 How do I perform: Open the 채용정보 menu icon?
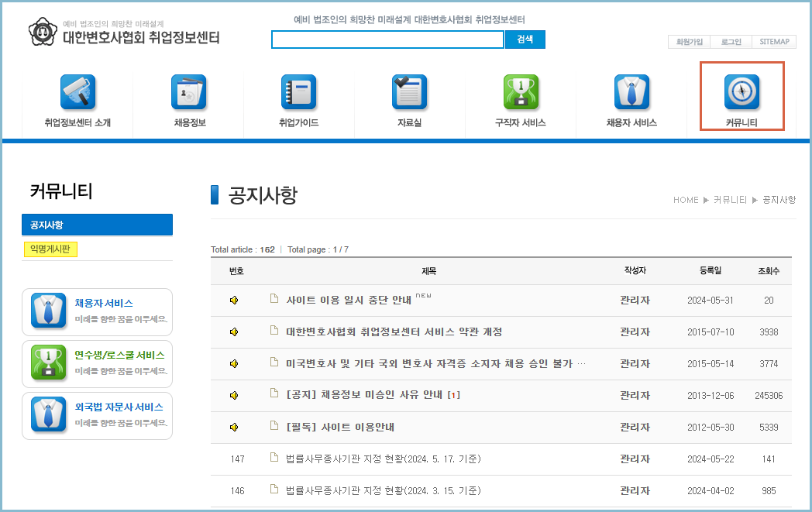point(188,91)
